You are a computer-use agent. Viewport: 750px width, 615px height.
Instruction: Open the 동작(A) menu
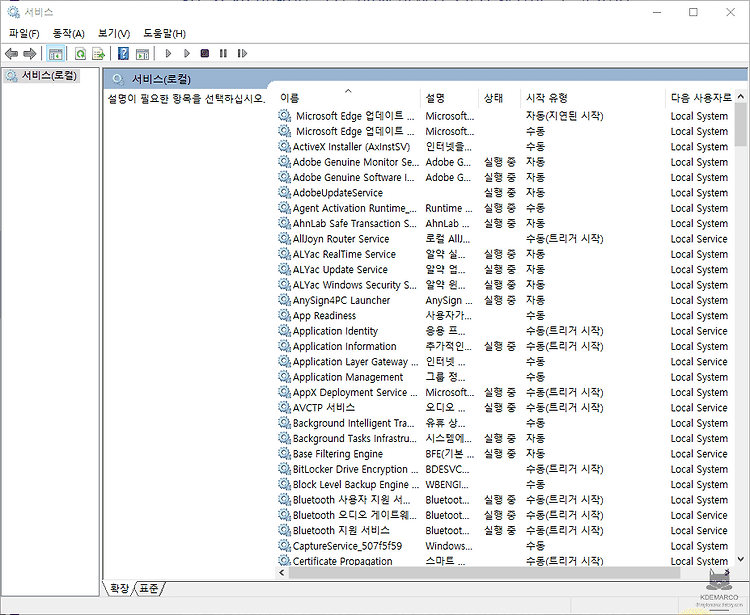pos(68,33)
